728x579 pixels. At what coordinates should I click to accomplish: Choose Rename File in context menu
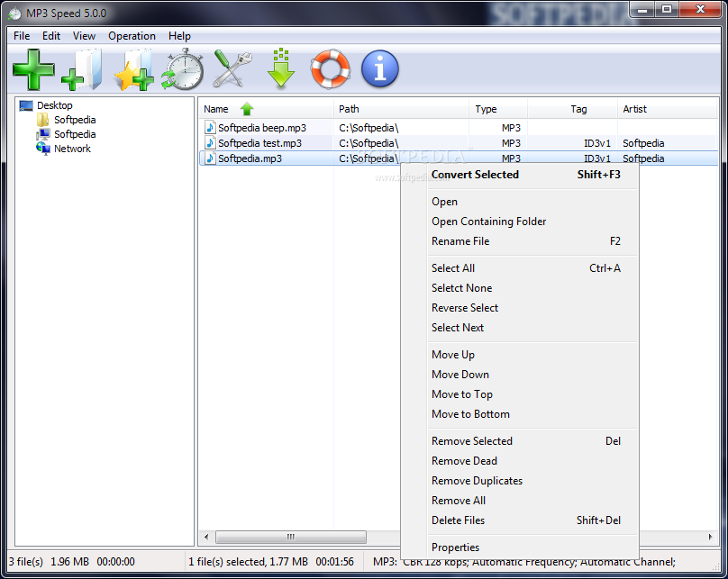520,241
